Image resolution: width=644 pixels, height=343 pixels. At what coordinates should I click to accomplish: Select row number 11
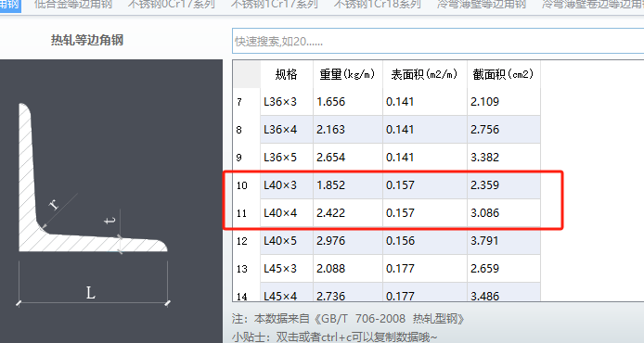coord(247,213)
